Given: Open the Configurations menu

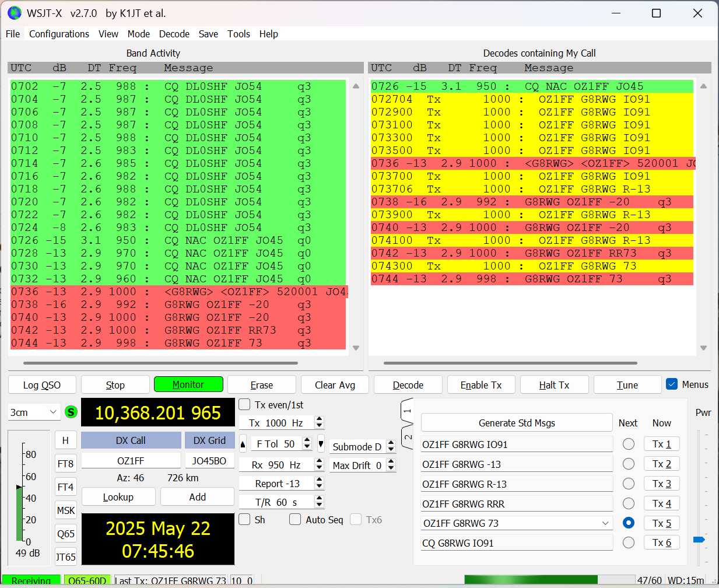Looking at the screenshot, I should (59, 34).
